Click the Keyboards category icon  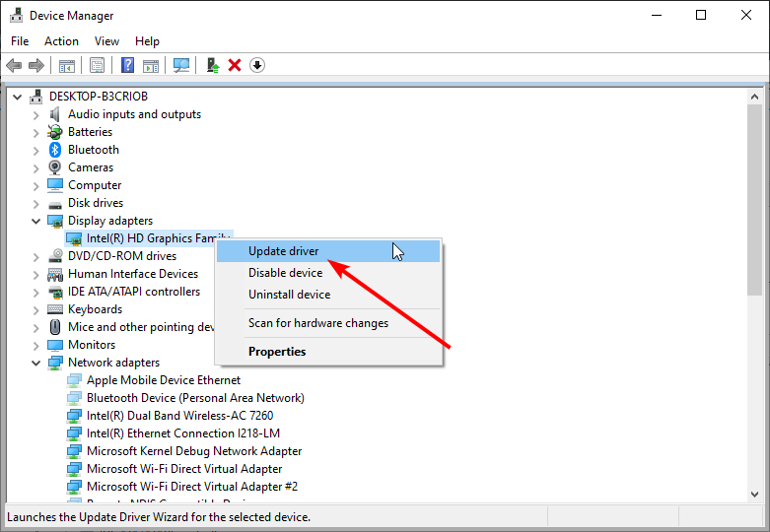(x=55, y=309)
